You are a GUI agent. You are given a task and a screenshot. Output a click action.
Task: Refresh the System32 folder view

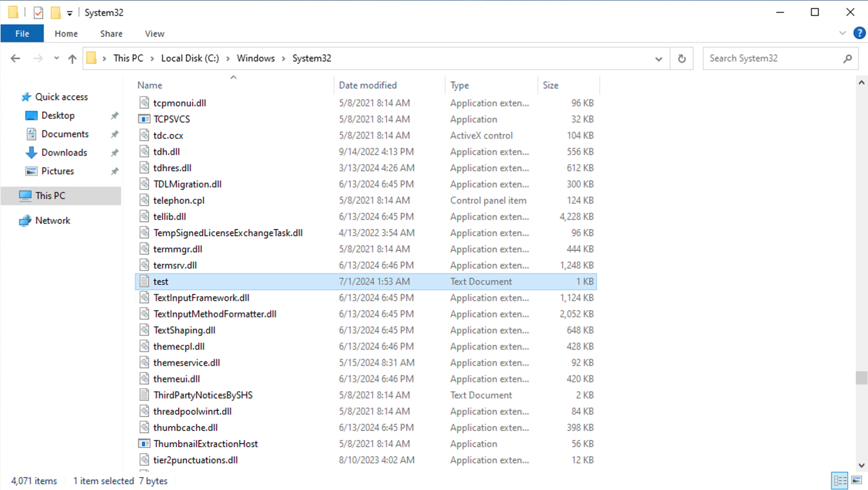(x=681, y=58)
